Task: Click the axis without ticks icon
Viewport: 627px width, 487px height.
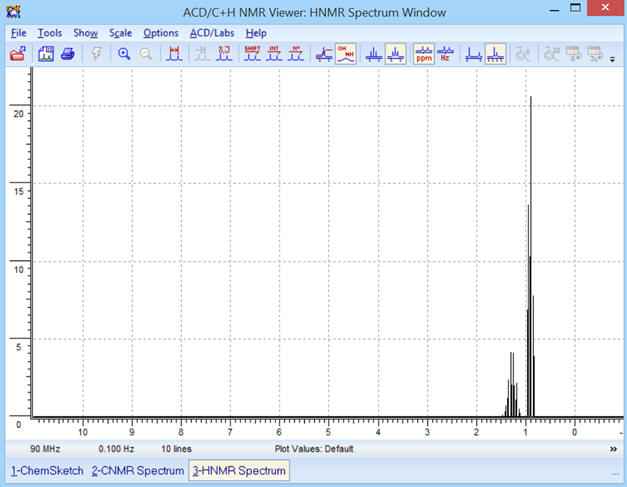Action: tap(474, 54)
